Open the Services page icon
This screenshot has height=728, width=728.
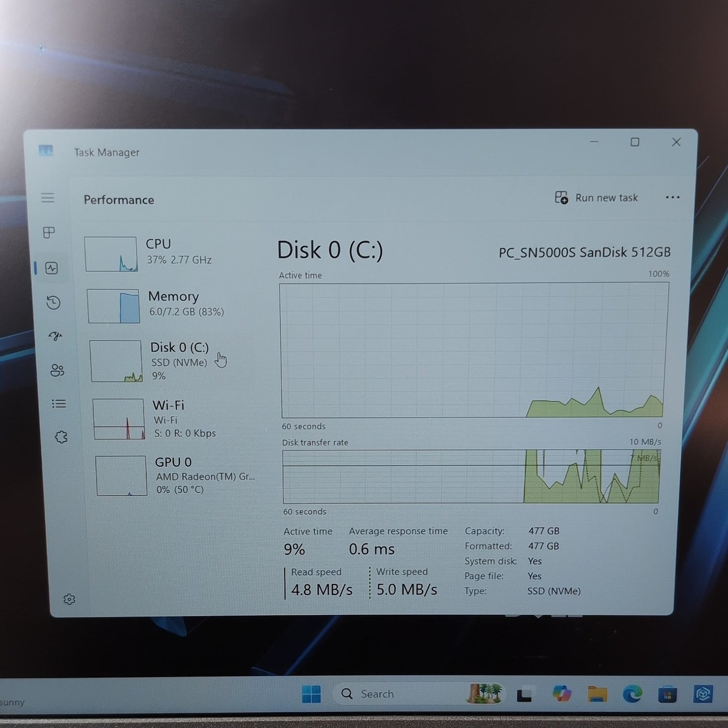click(61, 437)
